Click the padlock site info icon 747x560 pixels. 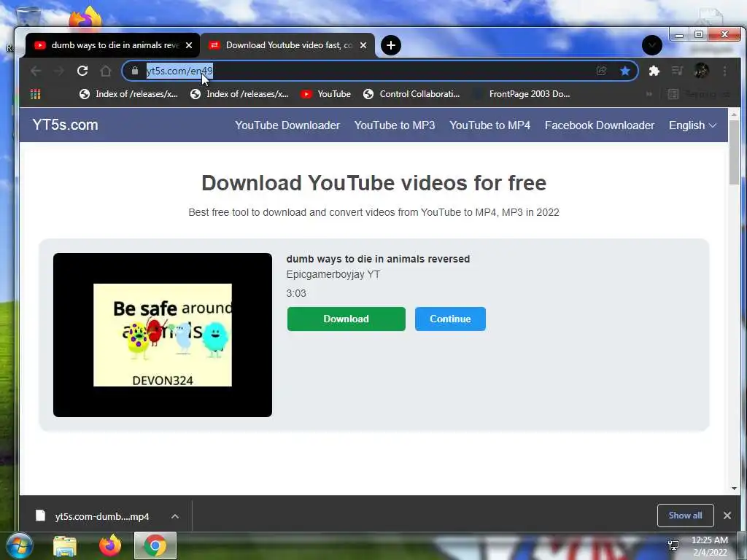[135, 71]
